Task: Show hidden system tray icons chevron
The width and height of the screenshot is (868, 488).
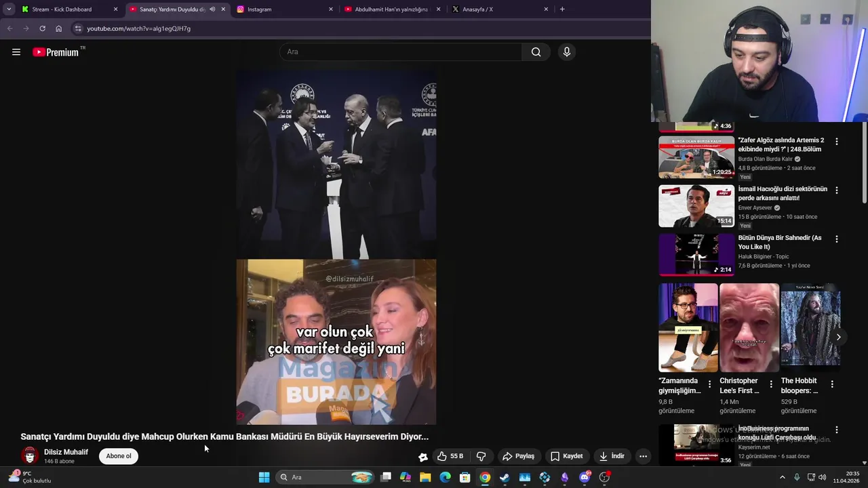Action: [x=782, y=477]
